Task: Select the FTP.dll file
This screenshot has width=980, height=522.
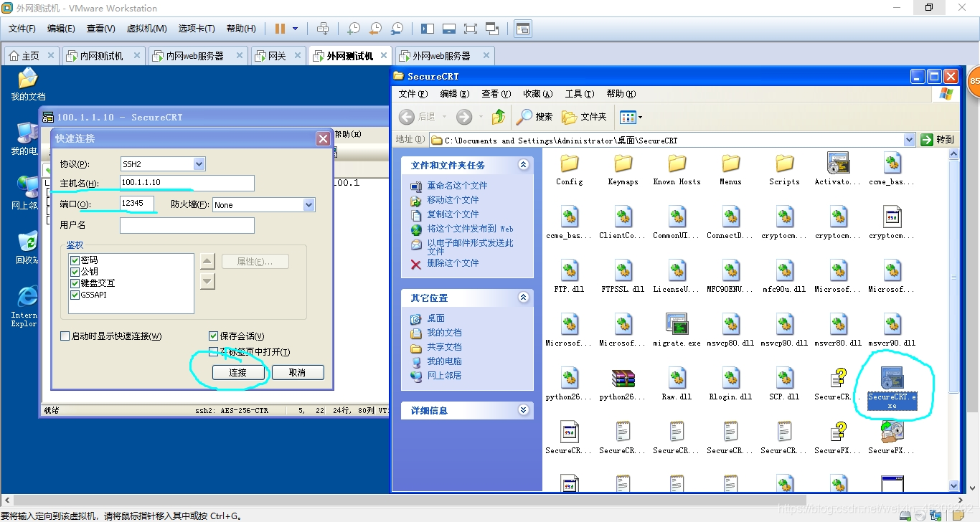Action: 570,277
